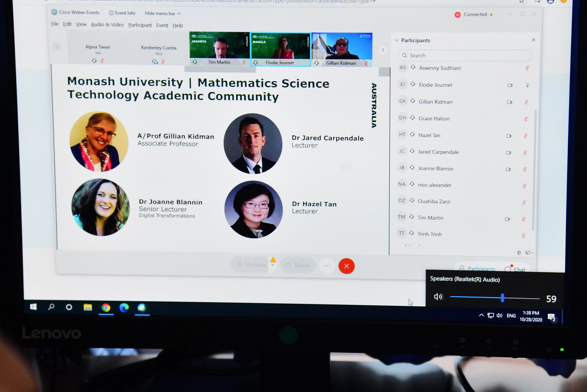Viewport: 587px width, 392px height.
Task: Expand hidden system tray icons chevron
Action: (x=481, y=315)
